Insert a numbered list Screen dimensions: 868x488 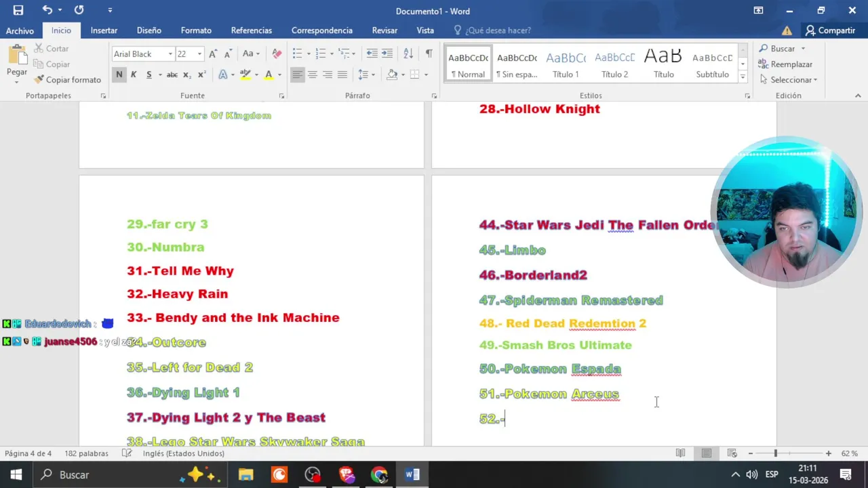[321, 54]
